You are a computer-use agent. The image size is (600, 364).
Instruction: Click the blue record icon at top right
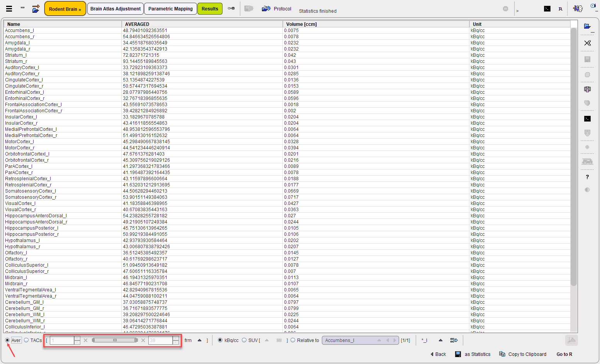[593, 6]
